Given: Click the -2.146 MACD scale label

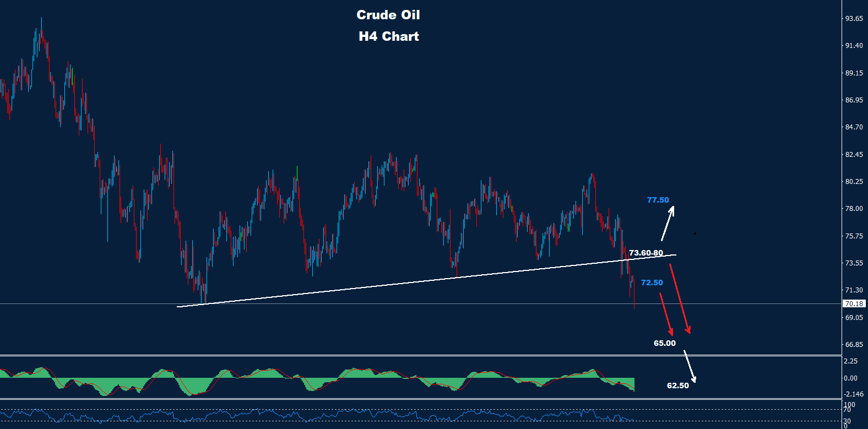Looking at the screenshot, I should tap(854, 394).
